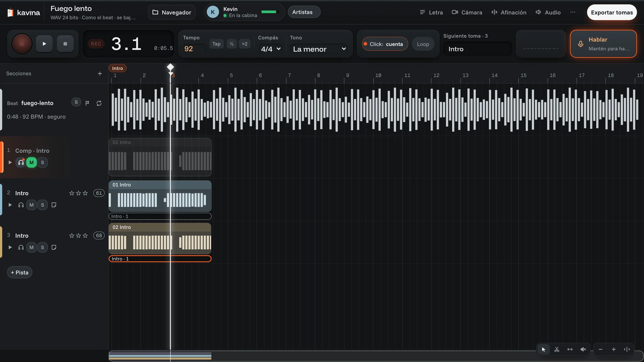
Task: Open the Cámara panel
Action: tap(467, 12)
